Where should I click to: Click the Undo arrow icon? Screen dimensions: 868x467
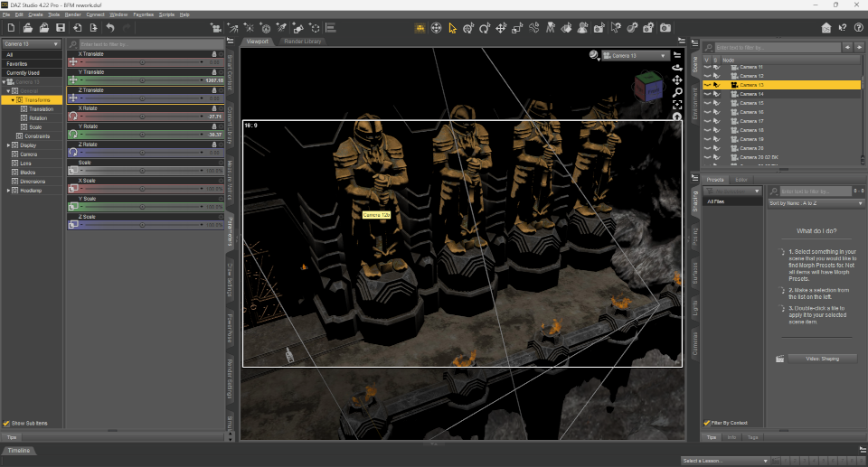pos(110,28)
